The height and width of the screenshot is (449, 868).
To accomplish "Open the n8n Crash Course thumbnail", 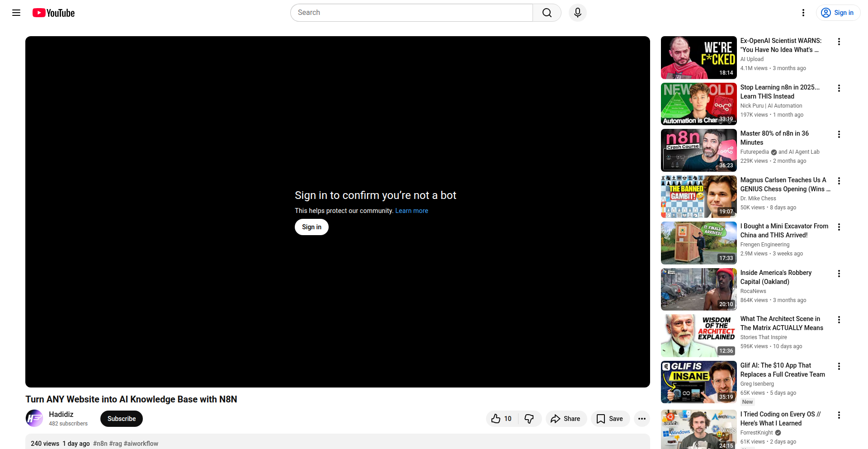I will pos(699,150).
